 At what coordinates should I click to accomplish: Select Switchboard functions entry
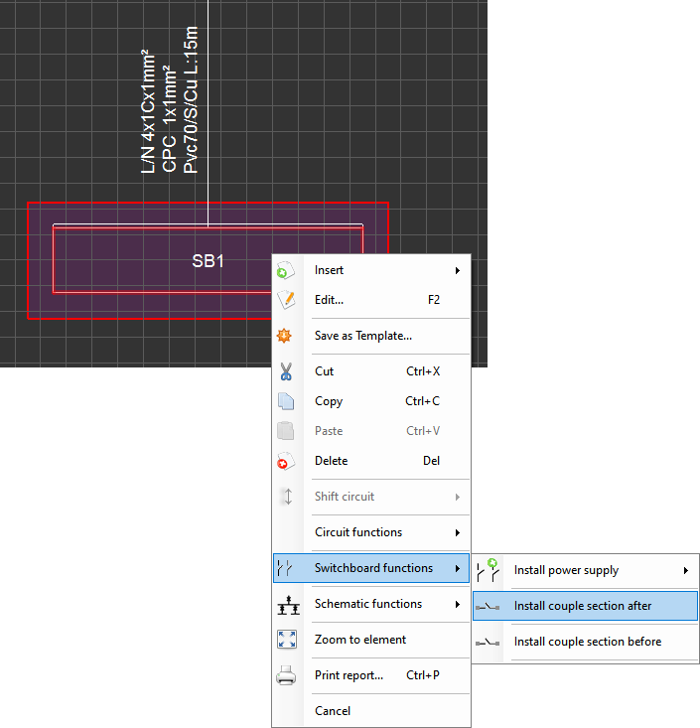point(371,568)
